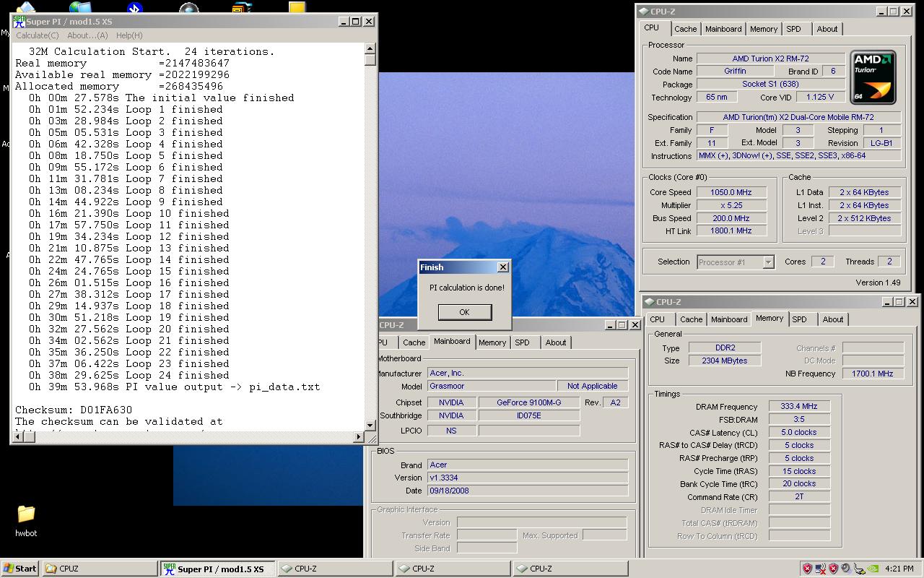Select Memory tab in top CPU-Z window
The image size is (924, 578).
click(764, 29)
